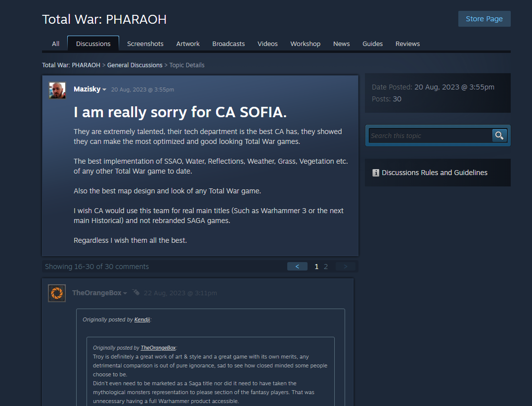Image resolution: width=532 pixels, height=406 pixels.
Task: Open Discussions Rules and Guidelines link
Action: [434, 173]
